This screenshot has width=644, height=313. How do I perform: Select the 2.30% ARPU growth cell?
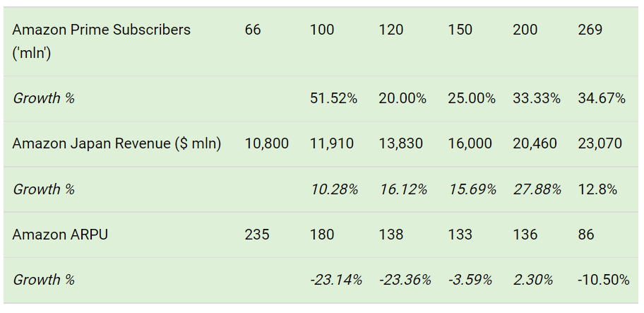(x=532, y=280)
